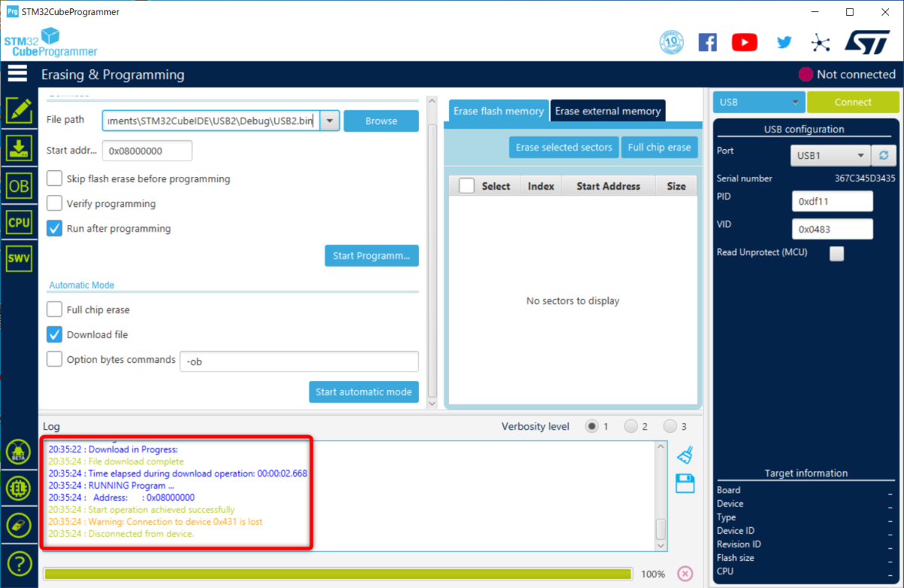The image size is (904, 588).
Task: Click the PID 0xdf11 field
Action: point(832,201)
